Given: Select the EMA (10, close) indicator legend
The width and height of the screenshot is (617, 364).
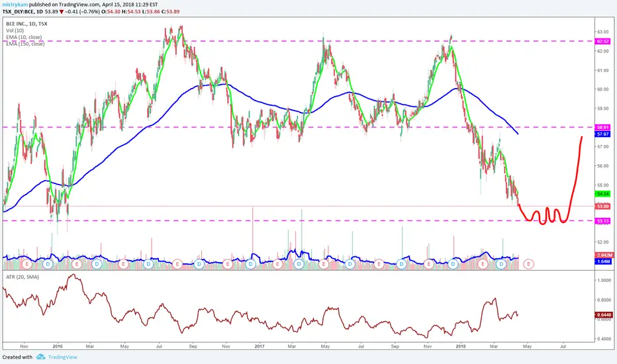Looking at the screenshot, I should point(24,37).
